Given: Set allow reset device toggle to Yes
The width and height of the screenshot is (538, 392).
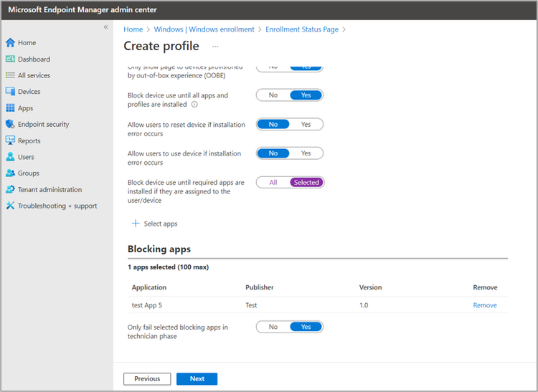Looking at the screenshot, I should click(x=306, y=124).
